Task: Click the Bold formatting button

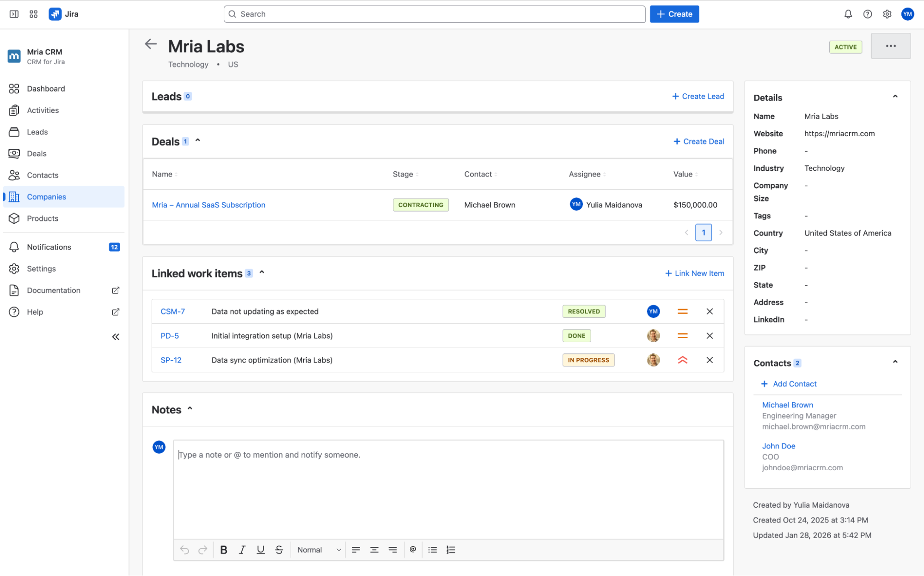Action: click(223, 550)
